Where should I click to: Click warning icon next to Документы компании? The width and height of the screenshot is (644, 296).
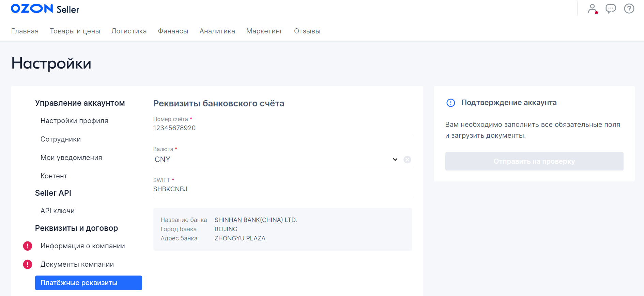(x=28, y=264)
